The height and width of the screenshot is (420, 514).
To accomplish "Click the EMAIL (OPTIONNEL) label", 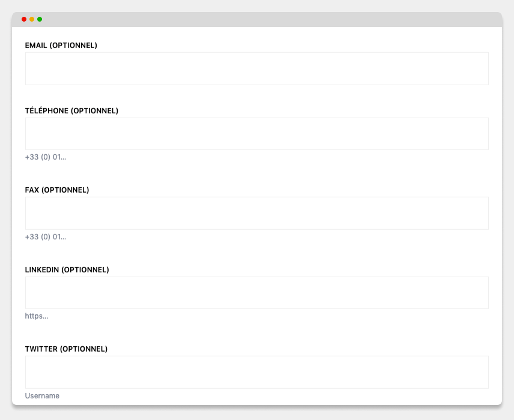I will (61, 45).
